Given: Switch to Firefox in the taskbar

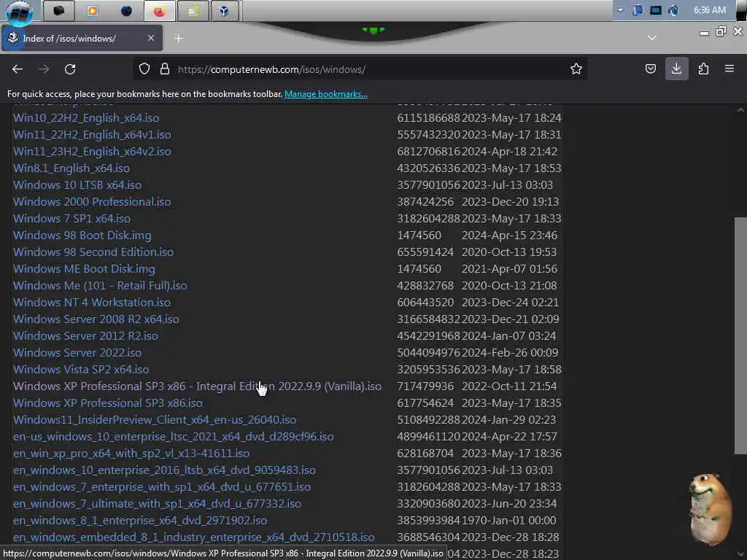Looking at the screenshot, I should click(160, 10).
